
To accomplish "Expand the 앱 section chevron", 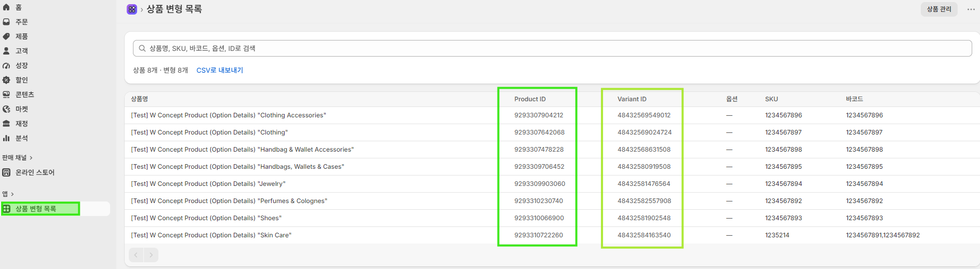I will (x=12, y=194).
